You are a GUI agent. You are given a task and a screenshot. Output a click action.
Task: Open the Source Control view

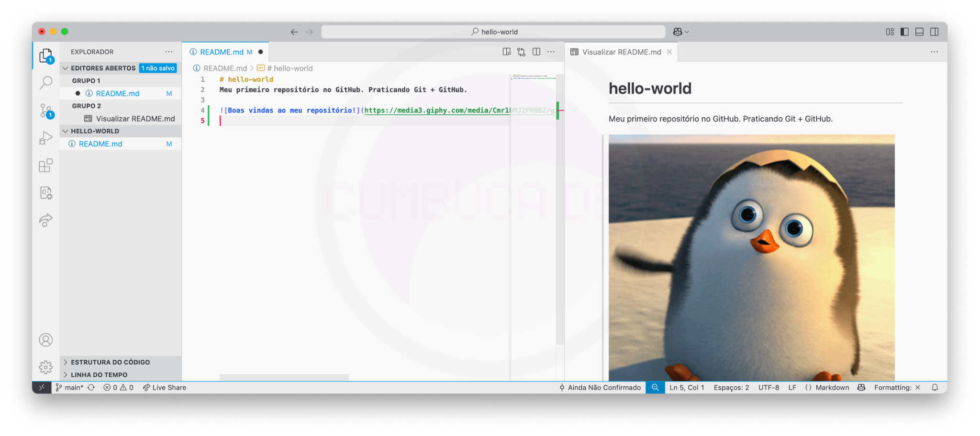[46, 111]
